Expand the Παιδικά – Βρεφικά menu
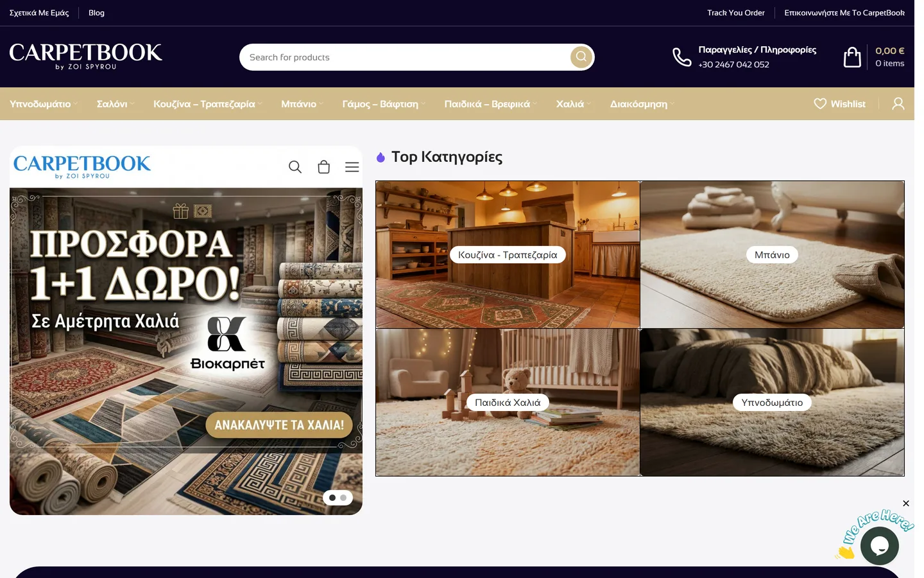 pyautogui.click(x=491, y=104)
